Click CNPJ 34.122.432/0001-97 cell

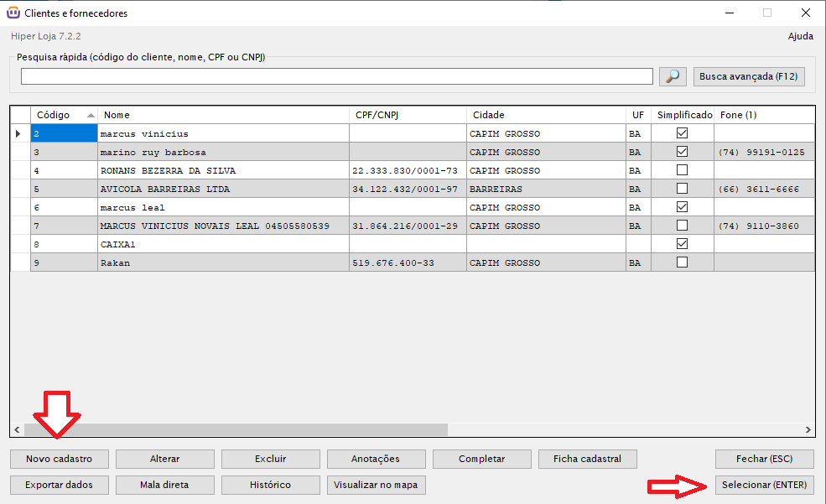pos(408,189)
